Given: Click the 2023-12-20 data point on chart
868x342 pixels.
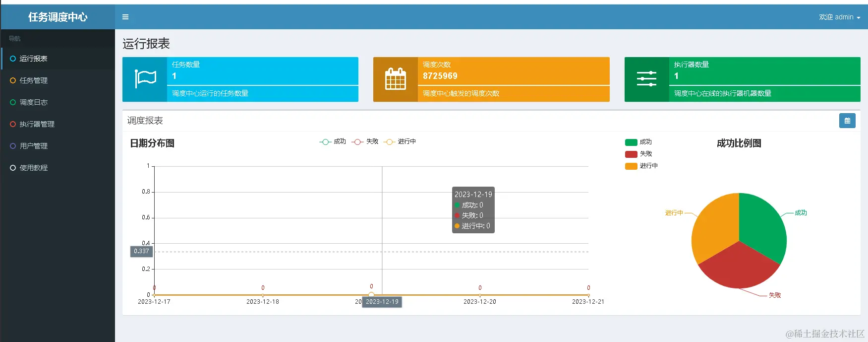Looking at the screenshot, I should click(x=480, y=295).
